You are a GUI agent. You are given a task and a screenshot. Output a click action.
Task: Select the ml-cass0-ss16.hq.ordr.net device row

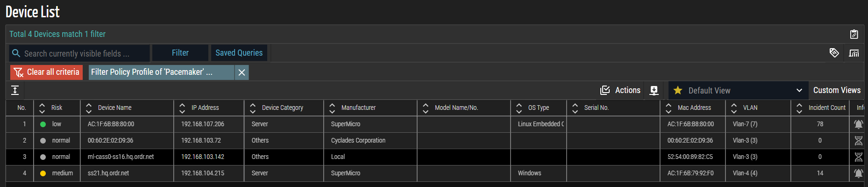tap(121, 157)
